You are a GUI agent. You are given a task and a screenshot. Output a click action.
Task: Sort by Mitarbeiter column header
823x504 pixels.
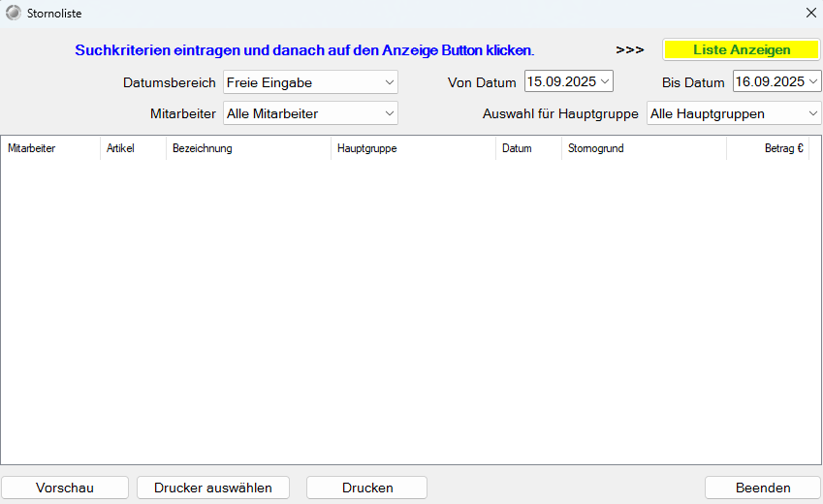click(x=50, y=148)
